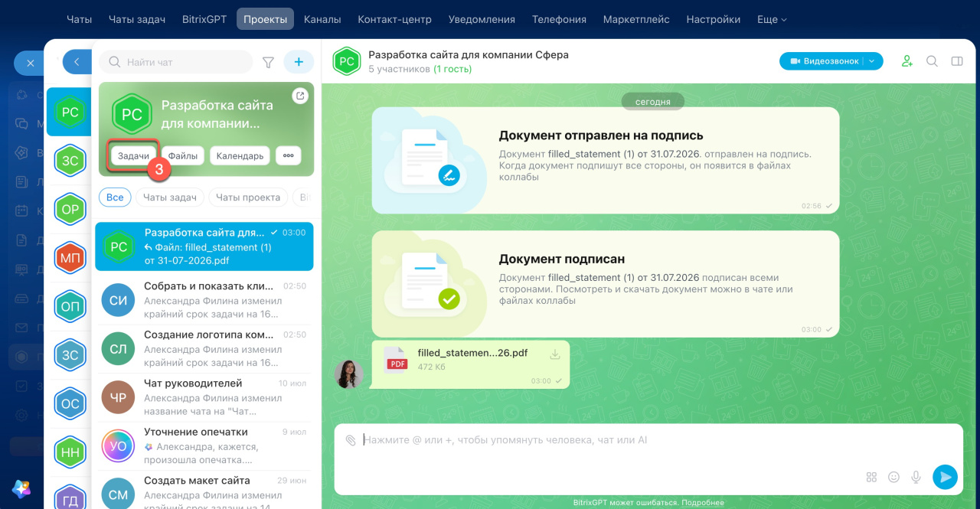Click the open-in-new-window icon on project card
The width and height of the screenshot is (980, 509).
point(300,96)
